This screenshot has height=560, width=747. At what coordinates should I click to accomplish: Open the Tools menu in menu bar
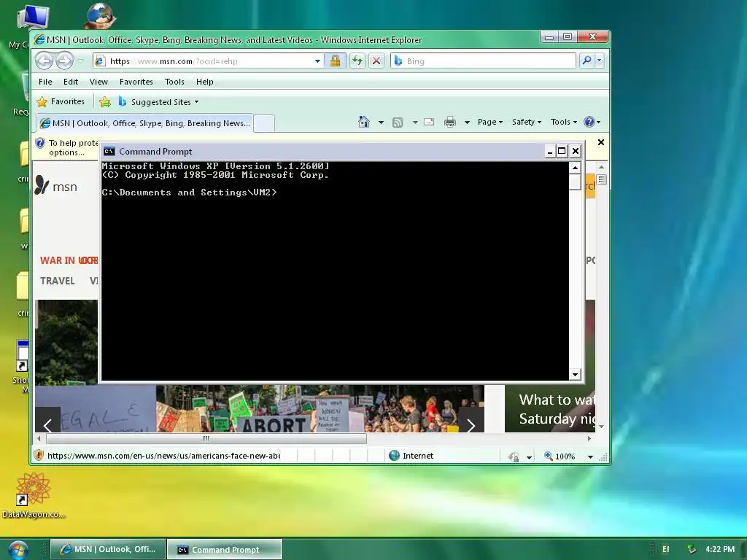point(174,82)
